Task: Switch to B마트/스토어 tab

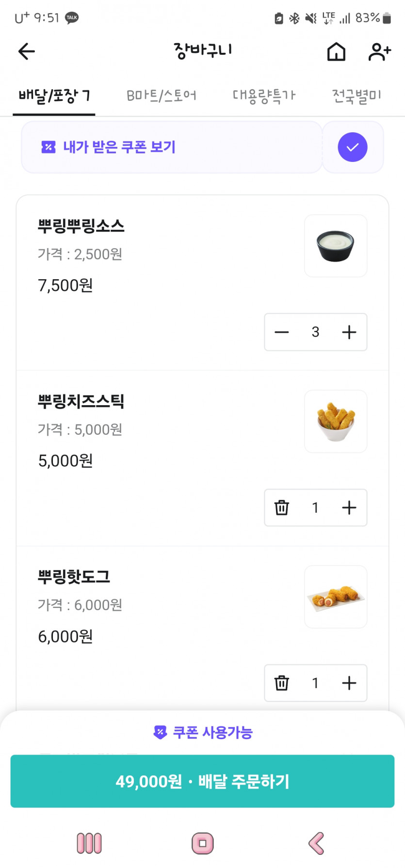Action: 162,95
